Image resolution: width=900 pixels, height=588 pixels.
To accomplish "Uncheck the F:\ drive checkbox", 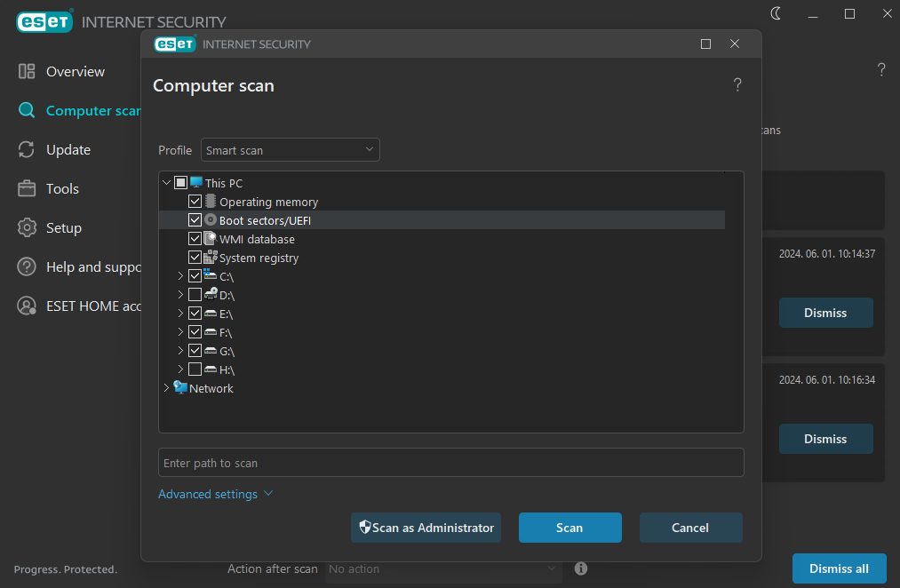I will [x=195, y=331].
